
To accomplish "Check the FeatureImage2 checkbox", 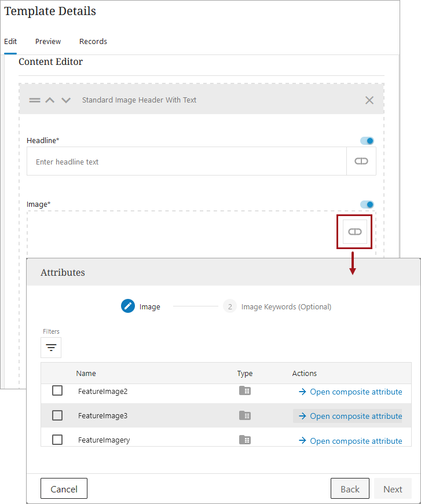I will click(x=57, y=391).
